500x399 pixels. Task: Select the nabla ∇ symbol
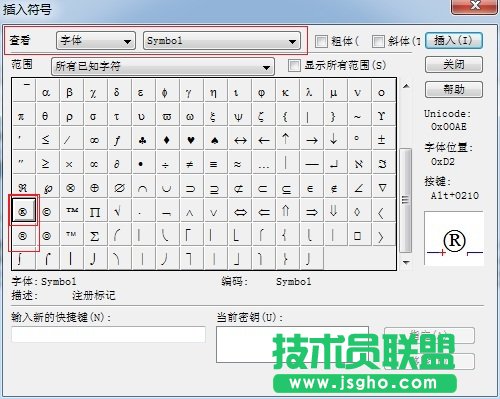tap(384, 187)
